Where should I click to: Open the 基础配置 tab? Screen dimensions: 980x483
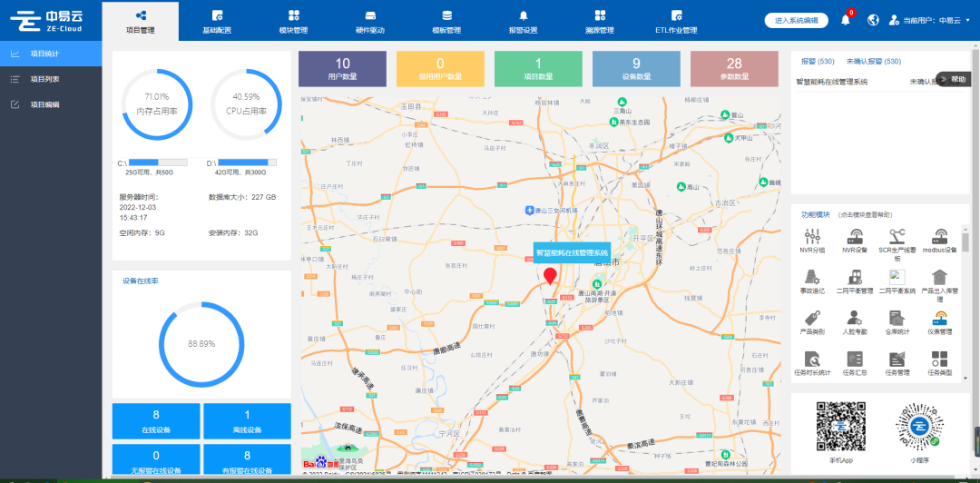(x=217, y=21)
